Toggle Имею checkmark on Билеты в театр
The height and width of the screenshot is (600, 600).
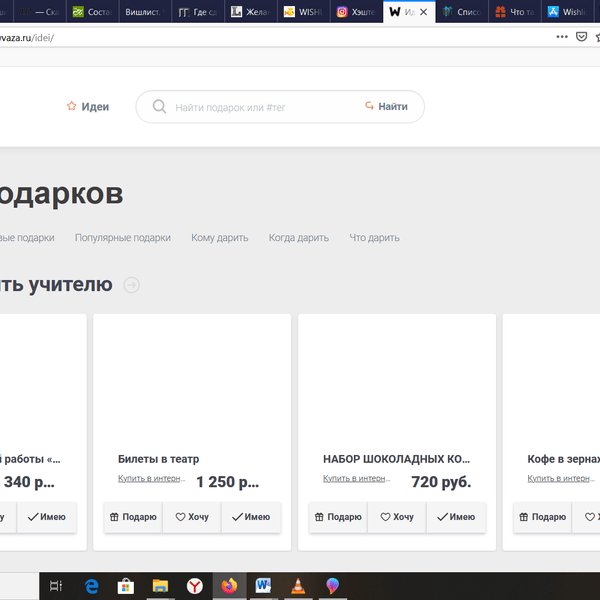pyautogui.click(x=250, y=517)
